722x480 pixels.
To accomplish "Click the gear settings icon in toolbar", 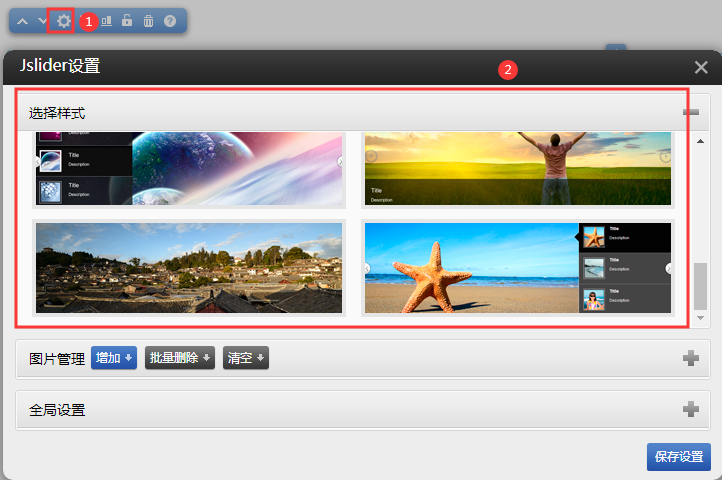I will pyautogui.click(x=63, y=20).
